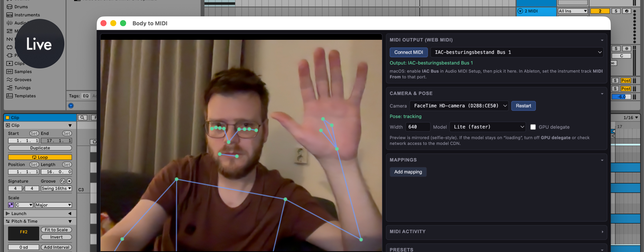Screen dimensions: 644x252
Task: Click the Invert button
Action: [56, 237]
